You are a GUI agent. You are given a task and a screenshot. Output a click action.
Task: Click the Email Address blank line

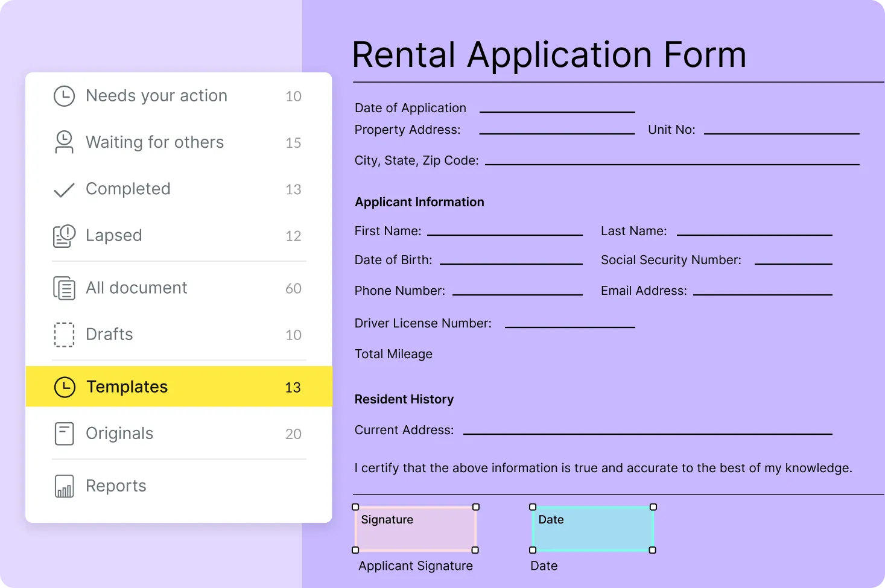pyautogui.click(x=763, y=294)
